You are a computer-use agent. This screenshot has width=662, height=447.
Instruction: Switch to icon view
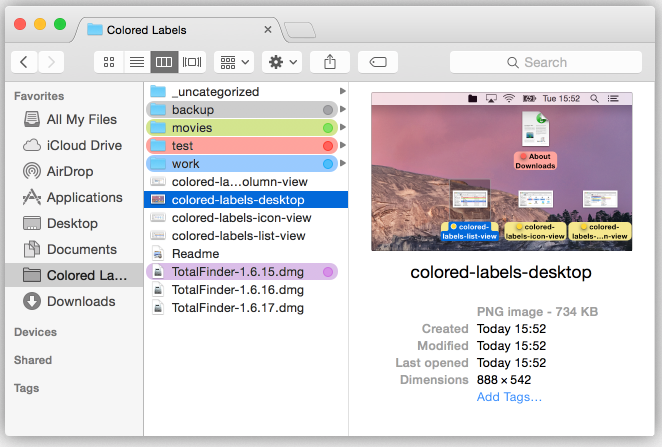[109, 62]
